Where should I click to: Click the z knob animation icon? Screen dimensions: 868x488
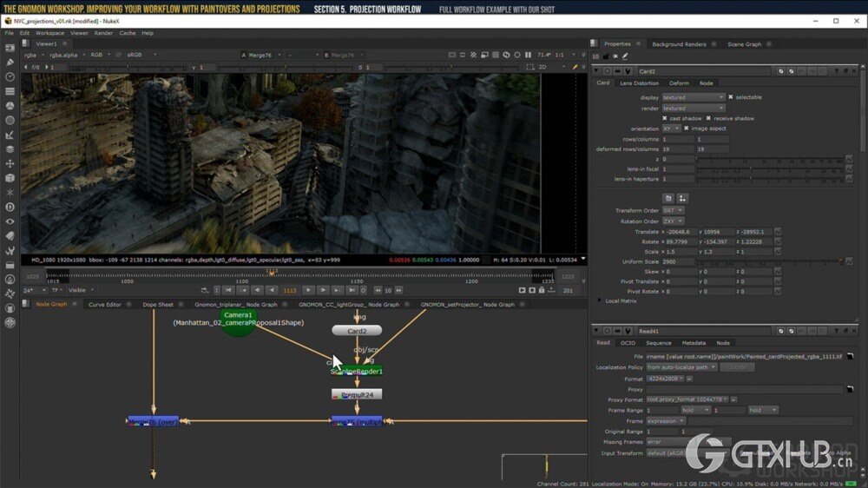[x=849, y=159]
